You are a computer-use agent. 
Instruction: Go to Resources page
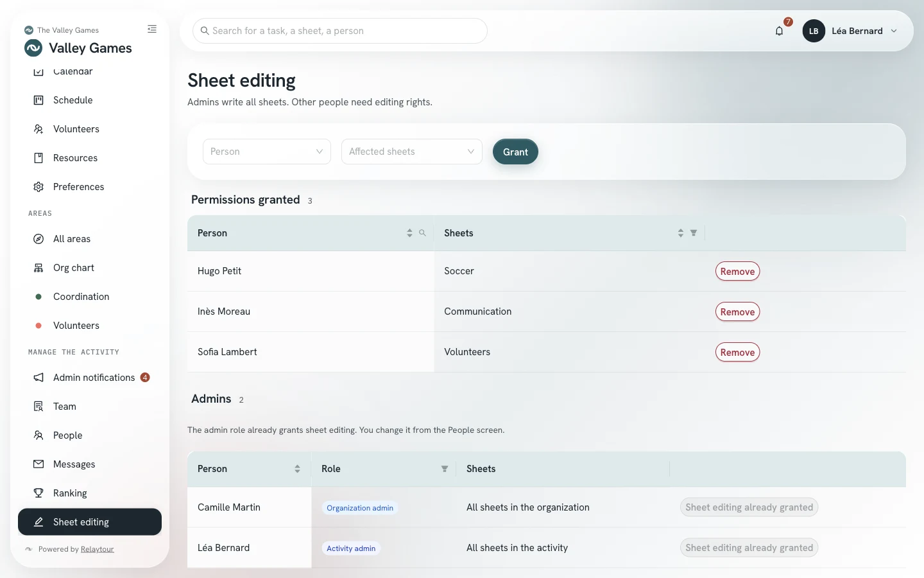(x=90, y=158)
